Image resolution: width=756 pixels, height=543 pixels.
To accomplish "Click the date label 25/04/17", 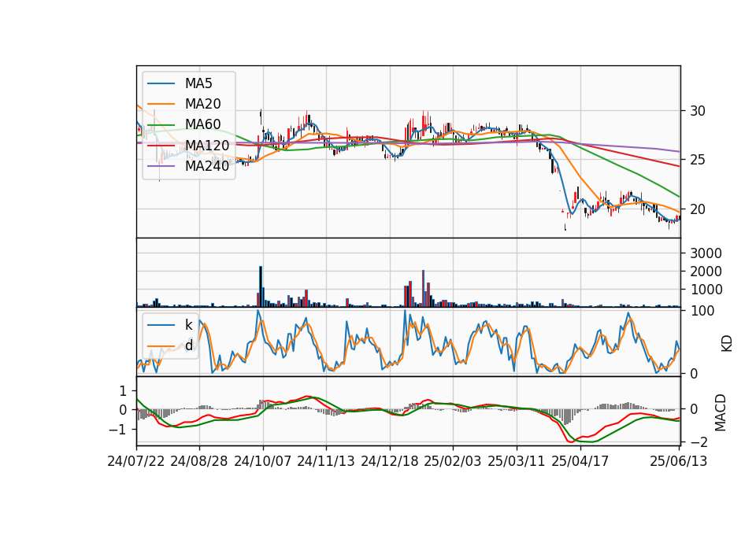I will click(580, 461).
